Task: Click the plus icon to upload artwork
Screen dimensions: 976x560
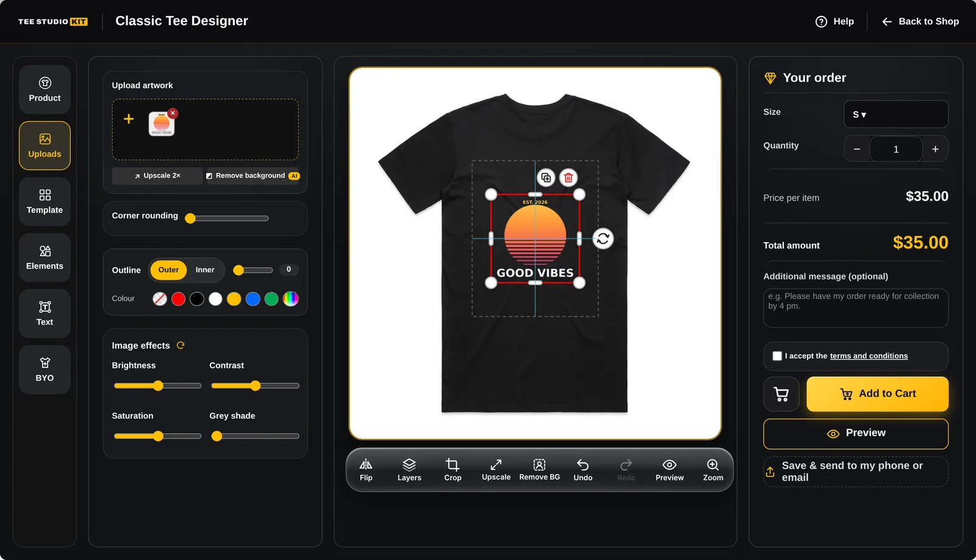Action: [129, 119]
